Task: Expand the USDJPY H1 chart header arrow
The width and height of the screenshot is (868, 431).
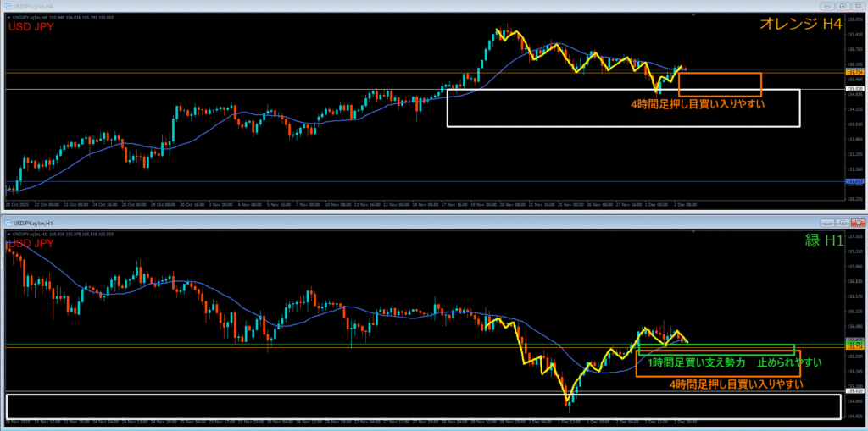Action: 8,234
